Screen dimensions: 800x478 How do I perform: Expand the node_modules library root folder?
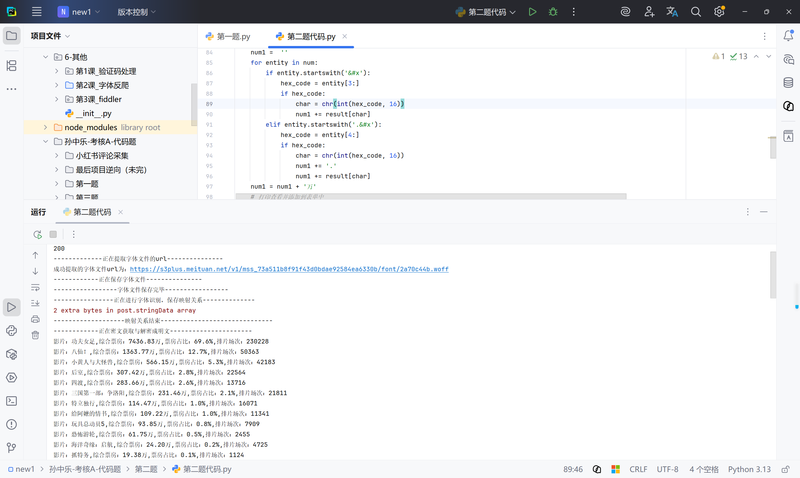(45, 128)
